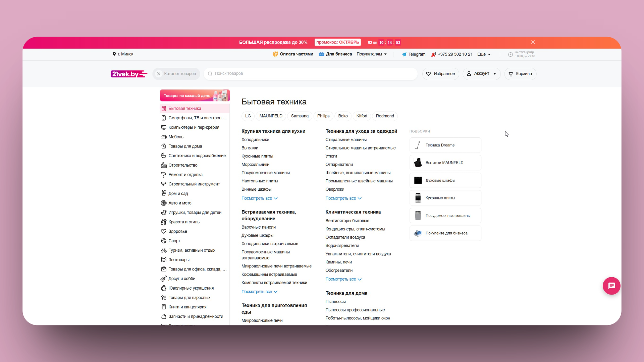Open the Корзина cart icon
Viewport: 644px width, 362px height.
[x=511, y=74]
